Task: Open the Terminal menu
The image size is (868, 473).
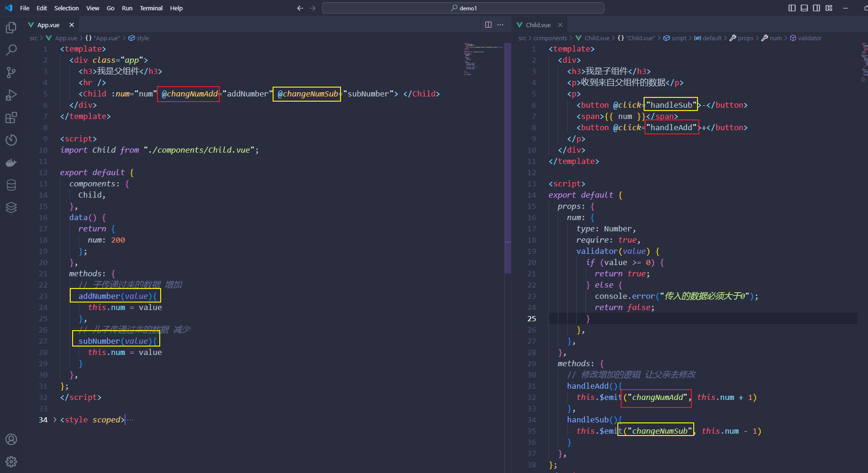Action: [151, 8]
